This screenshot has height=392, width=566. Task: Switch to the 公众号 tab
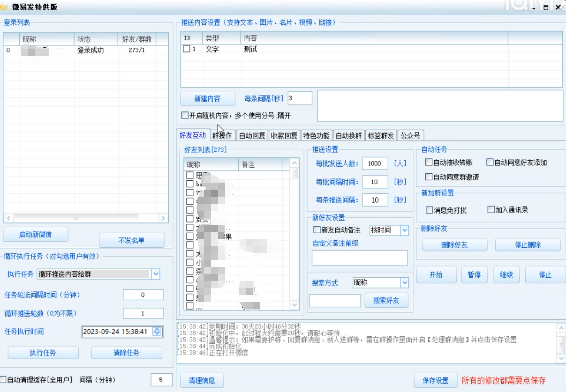[x=410, y=135]
